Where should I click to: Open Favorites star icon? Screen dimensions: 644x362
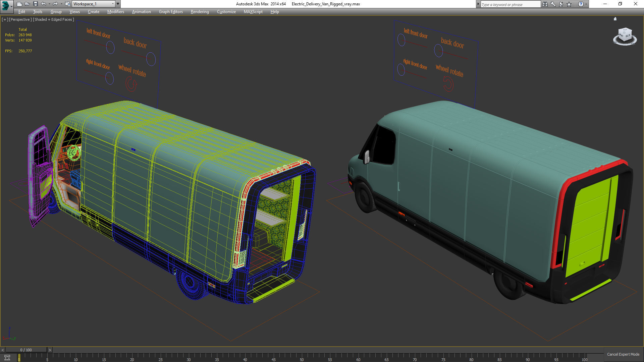click(569, 4)
